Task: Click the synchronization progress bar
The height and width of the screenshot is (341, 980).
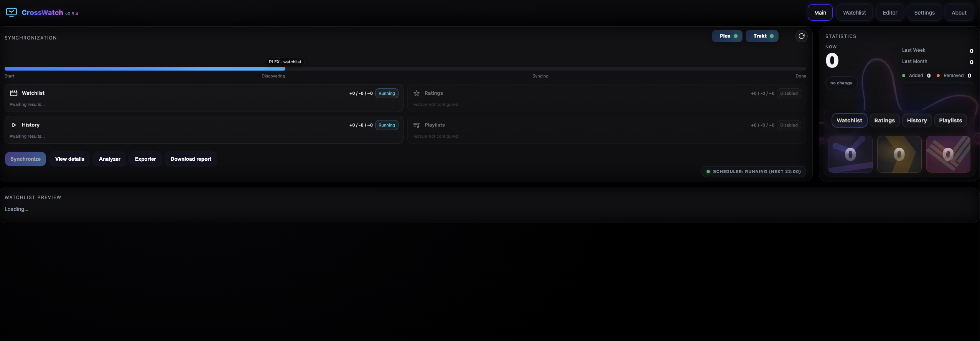Action: click(405, 69)
